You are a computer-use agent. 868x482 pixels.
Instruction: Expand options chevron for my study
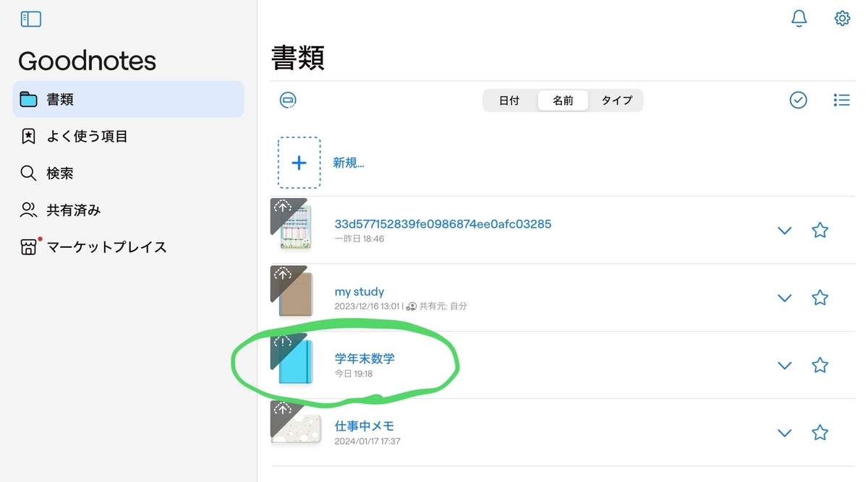[x=784, y=298]
